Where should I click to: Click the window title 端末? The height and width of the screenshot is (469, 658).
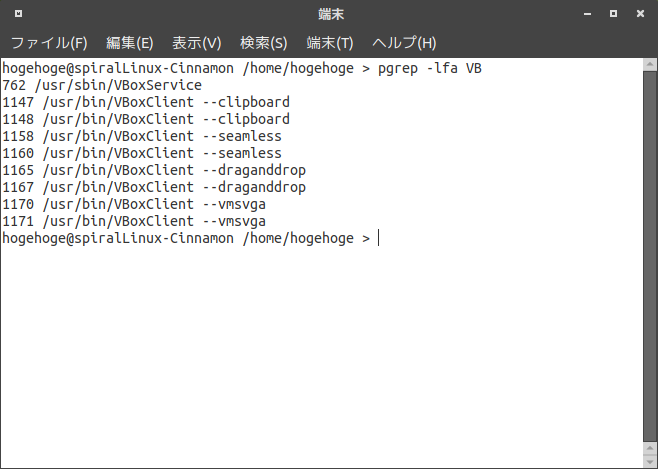(x=331, y=14)
